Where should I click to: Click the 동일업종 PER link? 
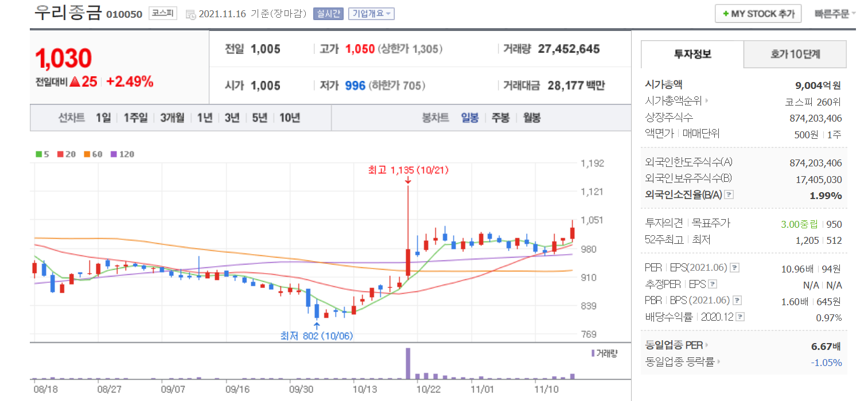pos(674,345)
